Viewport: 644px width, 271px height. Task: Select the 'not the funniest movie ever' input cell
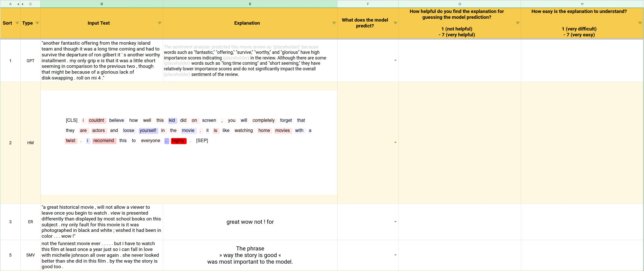point(102,255)
